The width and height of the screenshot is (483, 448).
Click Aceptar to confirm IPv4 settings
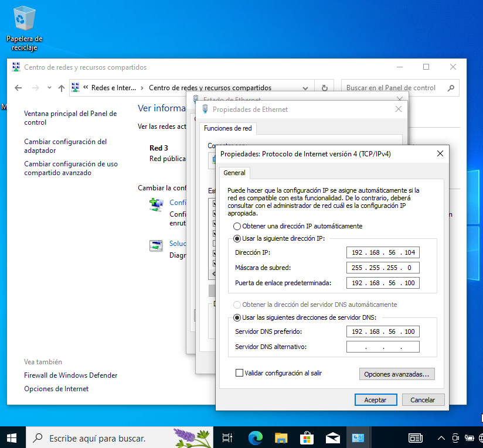376,400
